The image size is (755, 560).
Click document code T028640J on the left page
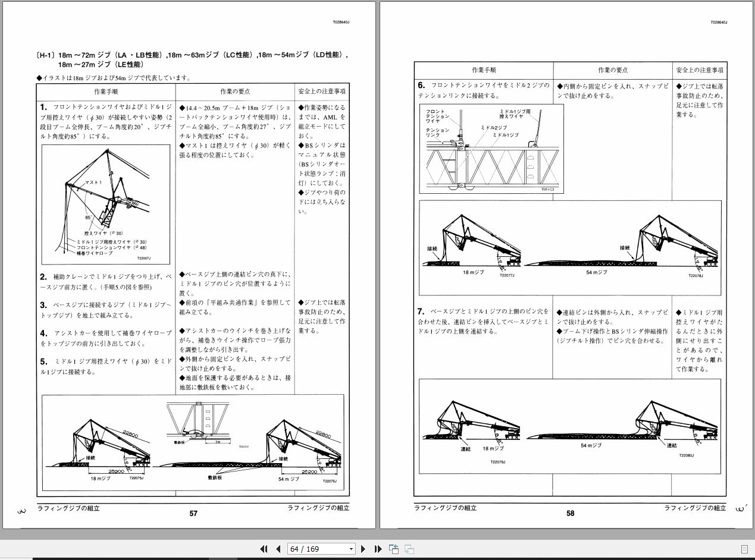coord(342,22)
